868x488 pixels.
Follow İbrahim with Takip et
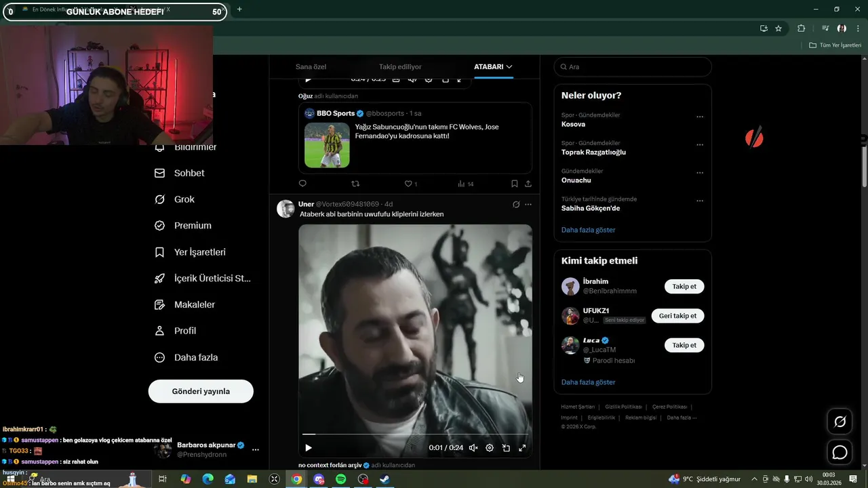[684, 287]
